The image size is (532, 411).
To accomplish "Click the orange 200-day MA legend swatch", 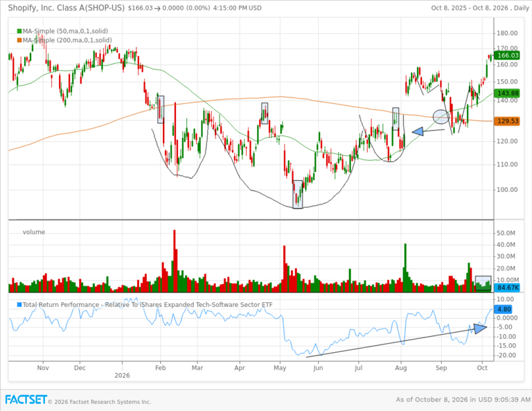I will click(19, 40).
